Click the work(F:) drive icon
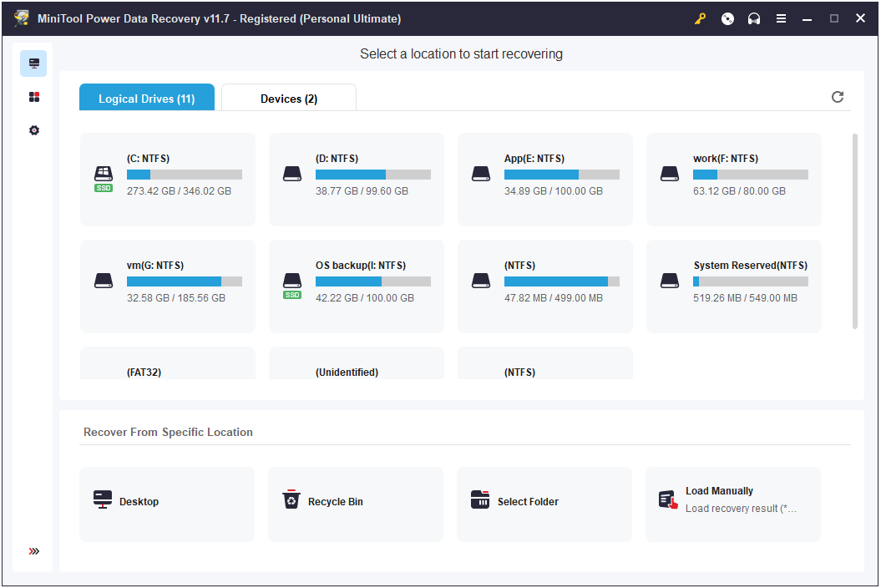The image size is (881, 588). pos(670,174)
